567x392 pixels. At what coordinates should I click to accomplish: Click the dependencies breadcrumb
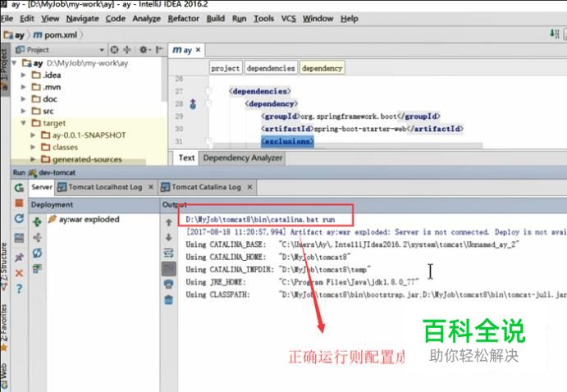pos(271,68)
